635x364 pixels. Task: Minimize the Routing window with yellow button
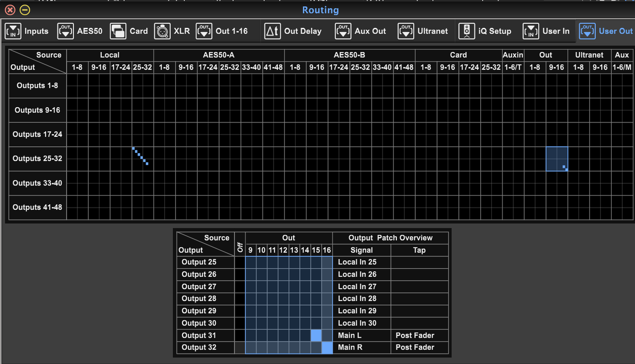pos(25,10)
